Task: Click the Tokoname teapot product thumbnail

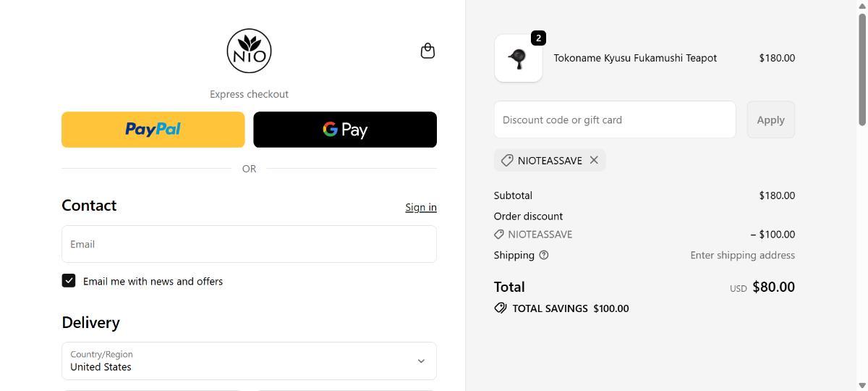Action: pyautogui.click(x=518, y=59)
